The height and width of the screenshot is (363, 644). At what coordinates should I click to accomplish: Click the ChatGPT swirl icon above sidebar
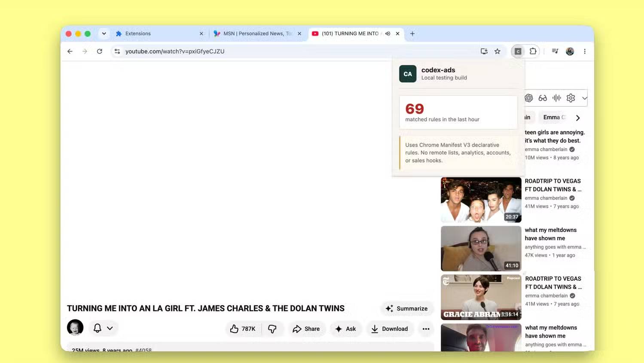coord(529,98)
